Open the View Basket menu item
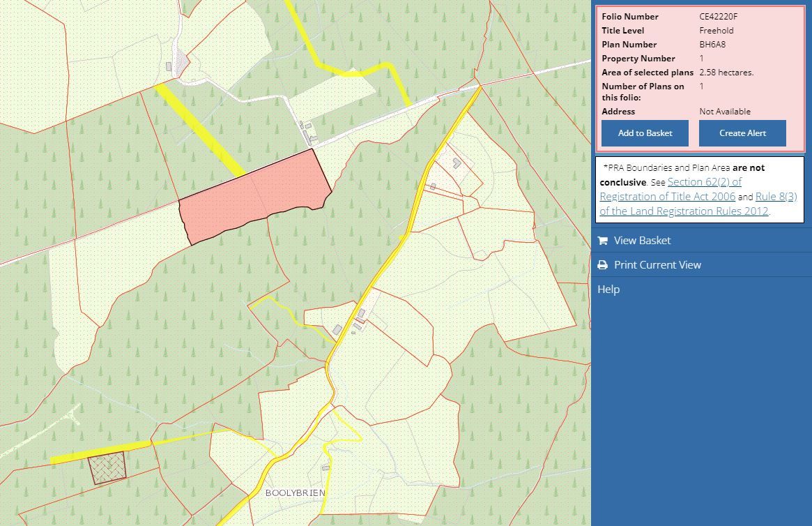Image resolution: width=812 pixels, height=526 pixels. click(x=642, y=241)
